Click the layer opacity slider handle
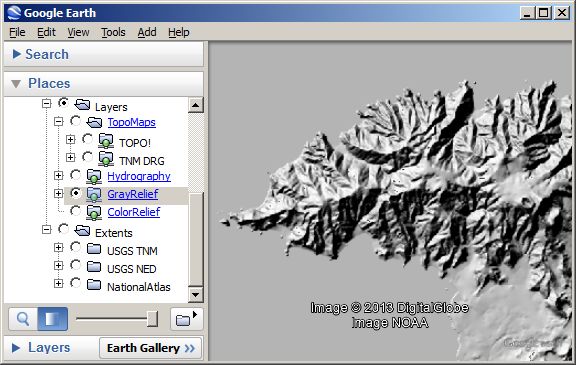The image size is (576, 365). coord(152,319)
